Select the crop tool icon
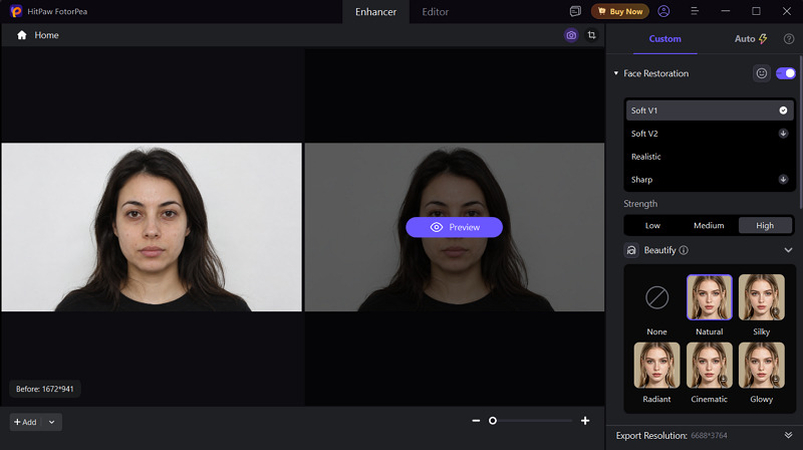The image size is (803, 450). (x=591, y=35)
